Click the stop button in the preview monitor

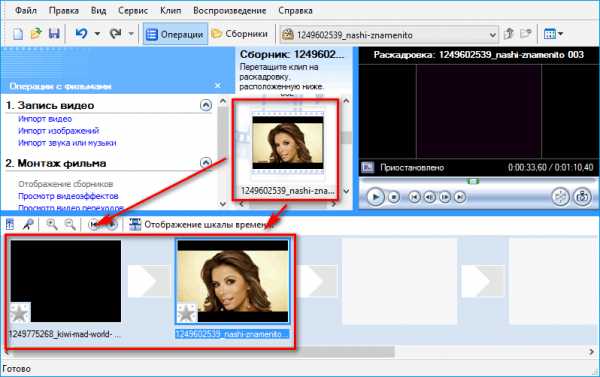point(393,197)
